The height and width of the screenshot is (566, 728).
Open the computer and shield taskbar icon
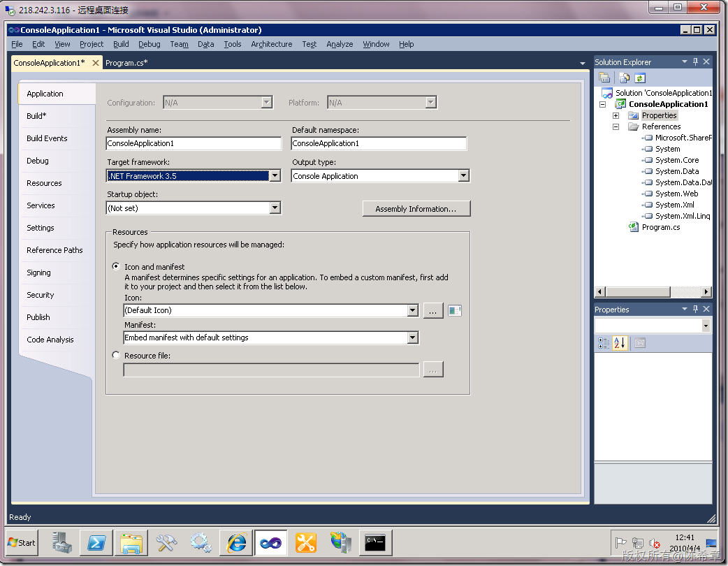[341, 542]
